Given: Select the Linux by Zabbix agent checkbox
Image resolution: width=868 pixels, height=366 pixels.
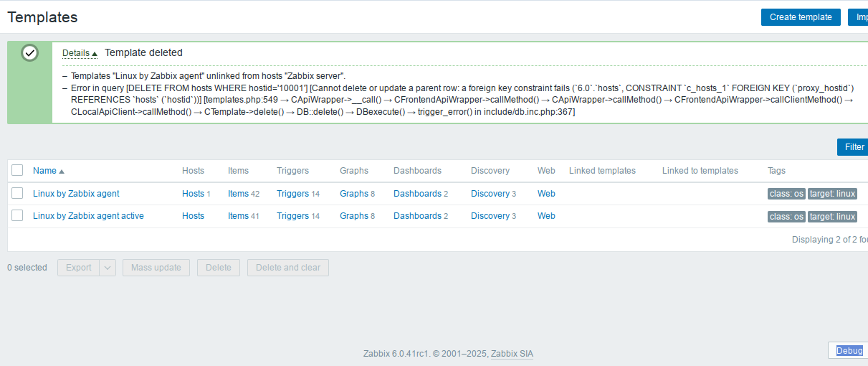Looking at the screenshot, I should tap(18, 193).
